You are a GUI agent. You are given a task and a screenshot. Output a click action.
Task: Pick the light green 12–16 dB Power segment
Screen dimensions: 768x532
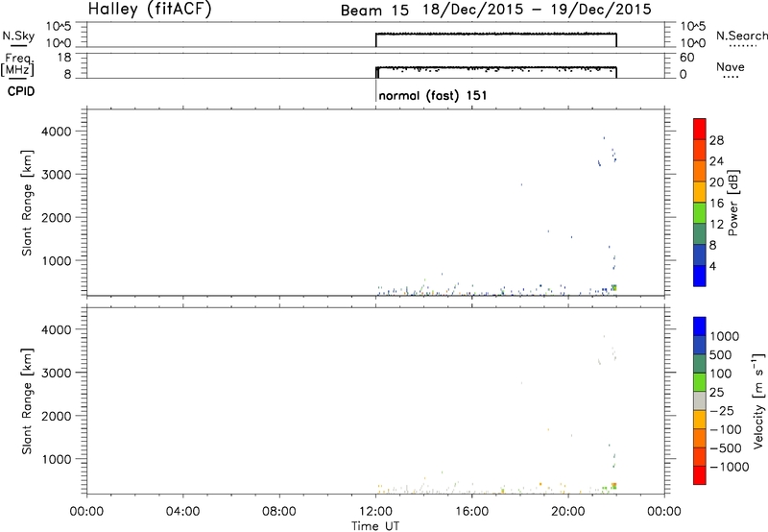click(x=700, y=212)
